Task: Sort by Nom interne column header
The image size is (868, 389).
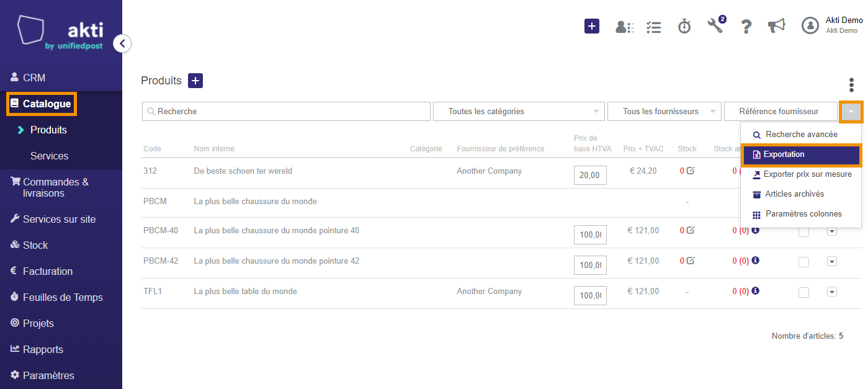Action: (214, 149)
